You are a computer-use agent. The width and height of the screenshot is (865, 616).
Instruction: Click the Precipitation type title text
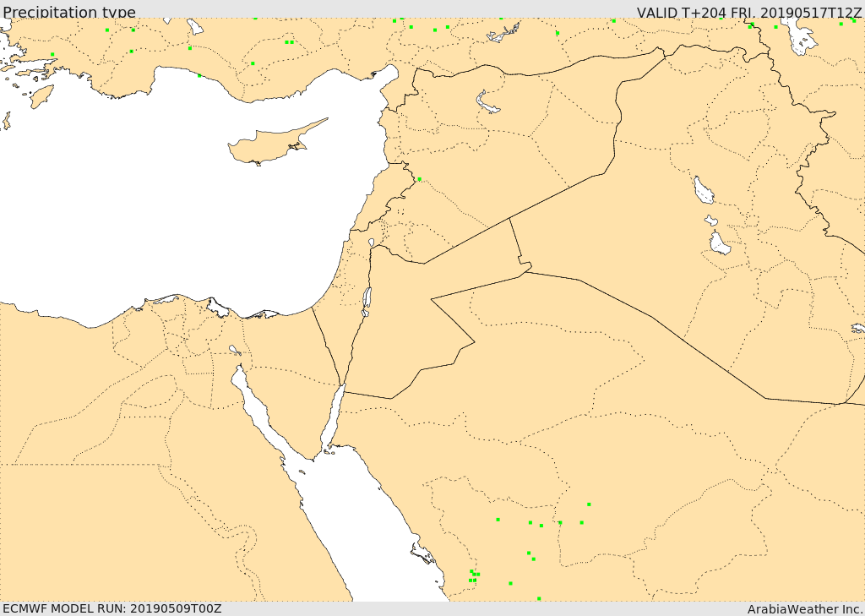pyautogui.click(x=68, y=12)
